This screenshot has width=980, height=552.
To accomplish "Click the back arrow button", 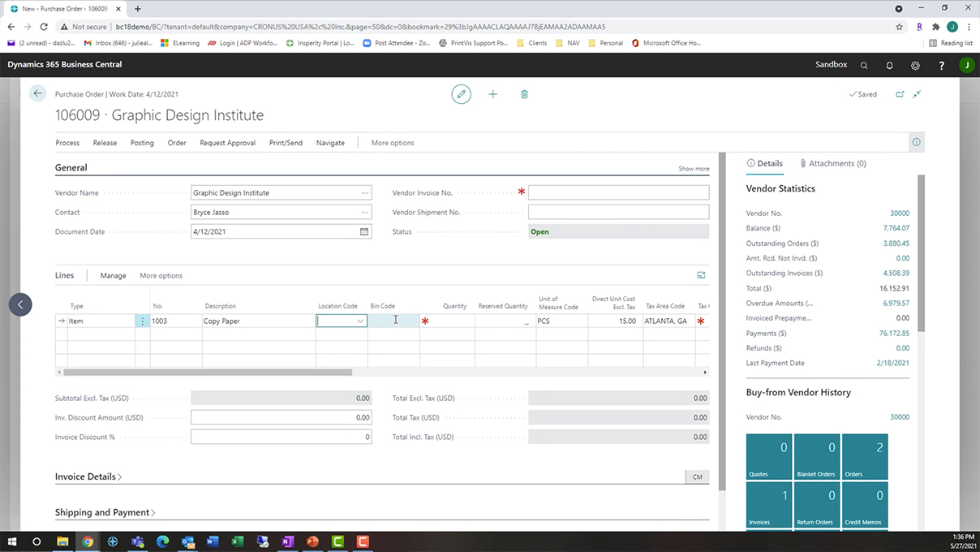I will point(38,93).
